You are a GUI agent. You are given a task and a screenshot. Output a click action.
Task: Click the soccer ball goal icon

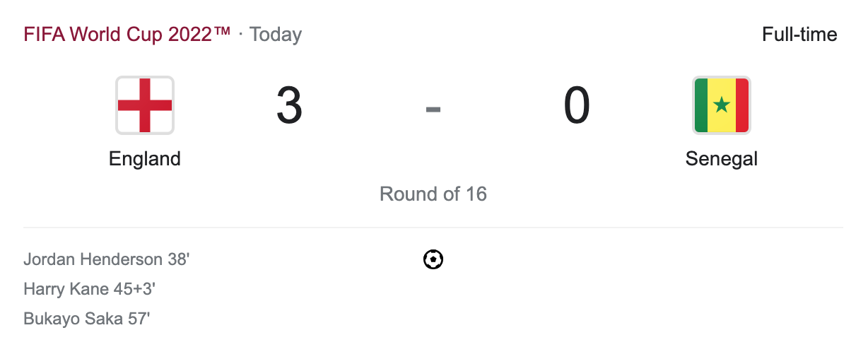(x=433, y=260)
